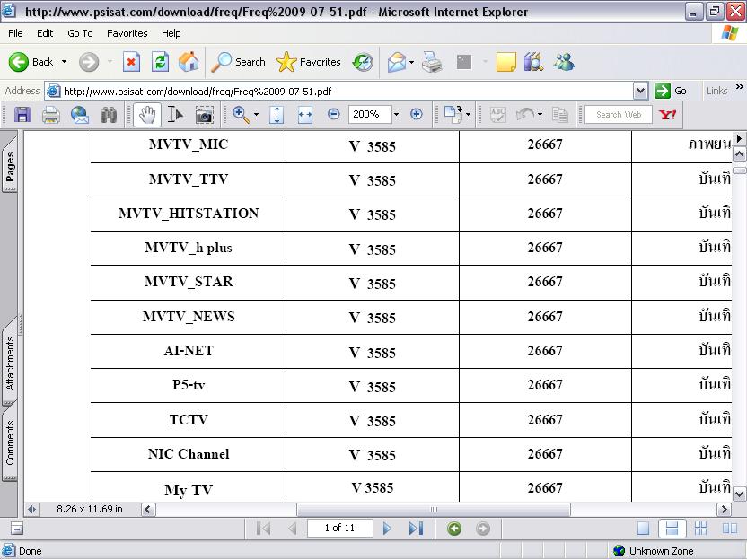This screenshot has width=747, height=560.
Task: Open the Comments side tab
Action: (x=10, y=442)
